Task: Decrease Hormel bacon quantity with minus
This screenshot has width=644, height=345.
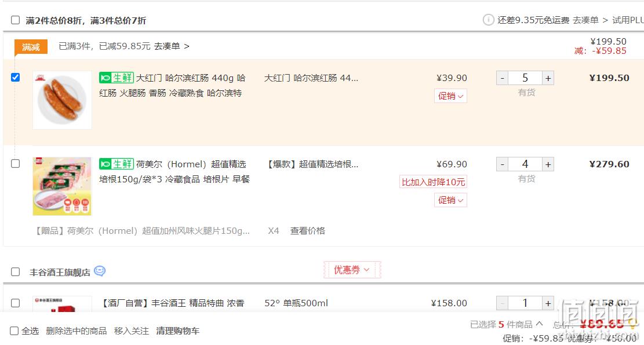Action: [503, 164]
